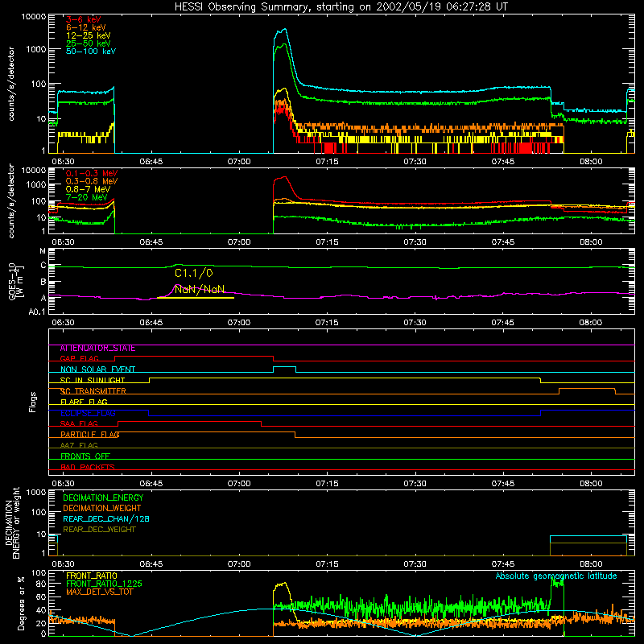
Task: Click the "C1.1/0" flare class annotation
Action: pos(194,273)
